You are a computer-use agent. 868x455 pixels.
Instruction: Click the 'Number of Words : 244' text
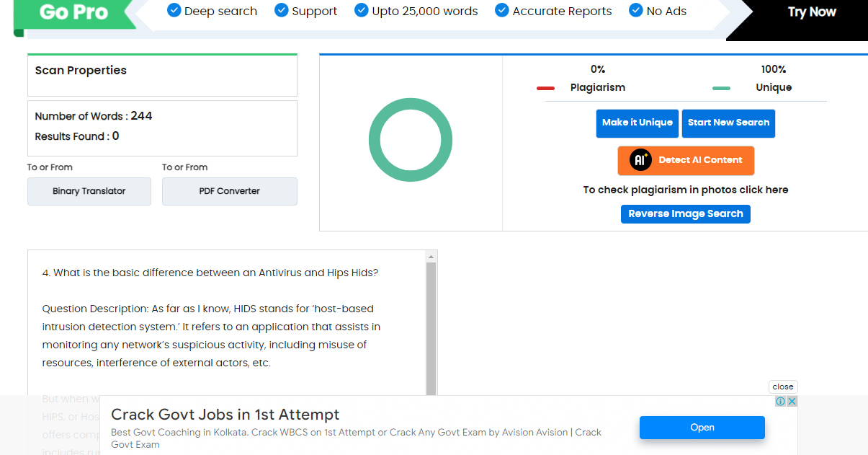[94, 116]
